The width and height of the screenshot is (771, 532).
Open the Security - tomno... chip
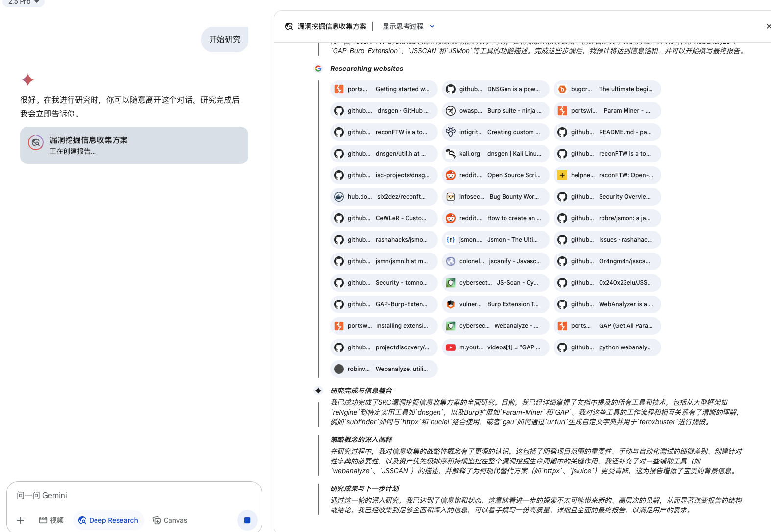(x=384, y=283)
